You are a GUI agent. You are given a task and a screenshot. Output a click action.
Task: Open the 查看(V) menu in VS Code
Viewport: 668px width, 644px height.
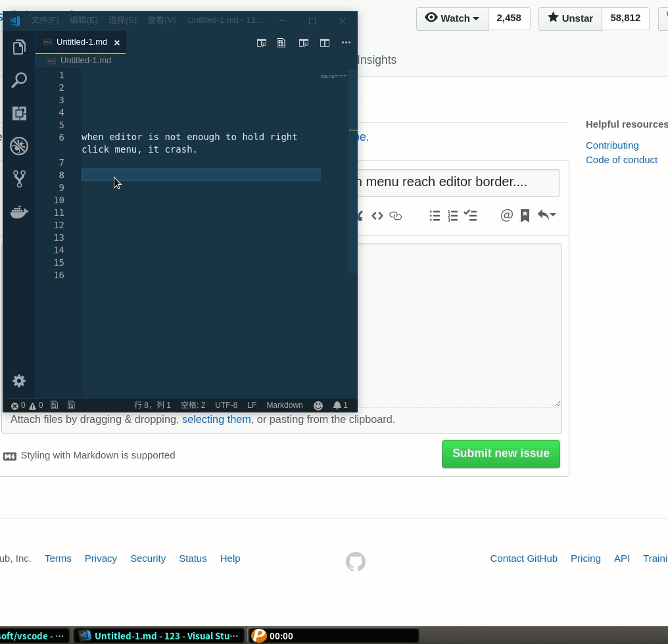click(162, 20)
